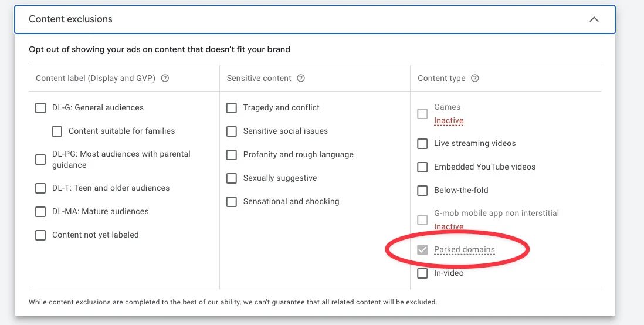This screenshot has width=644, height=325.
Task: Click 'Opt out of showing your ads' text
Action: pos(160,49)
